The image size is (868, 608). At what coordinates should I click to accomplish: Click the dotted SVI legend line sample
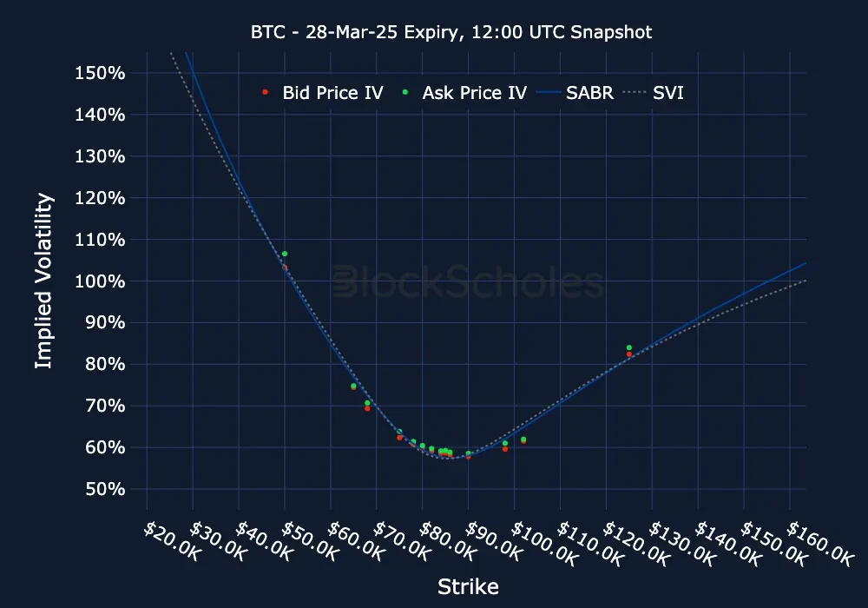pyautogui.click(x=636, y=92)
